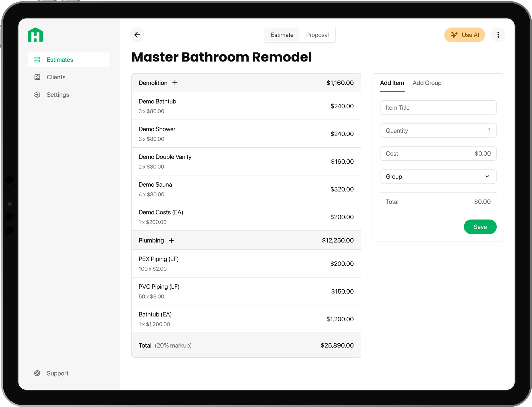This screenshot has height=407, width=532.
Task: Click the Support icon at the bottom
Action: tap(37, 373)
